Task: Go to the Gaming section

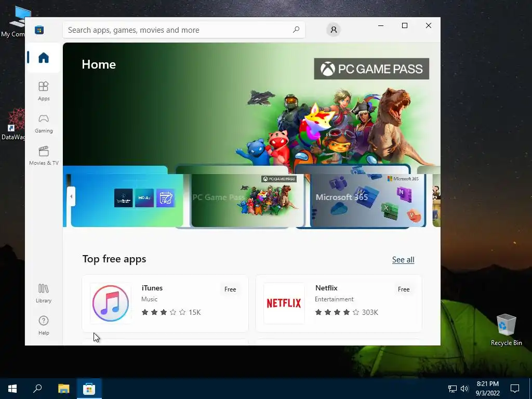Action: tap(44, 124)
